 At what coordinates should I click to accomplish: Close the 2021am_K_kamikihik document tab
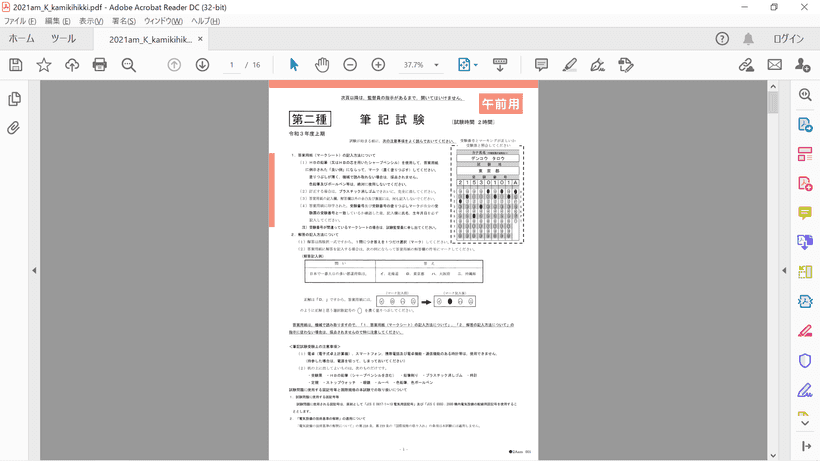tap(200, 39)
